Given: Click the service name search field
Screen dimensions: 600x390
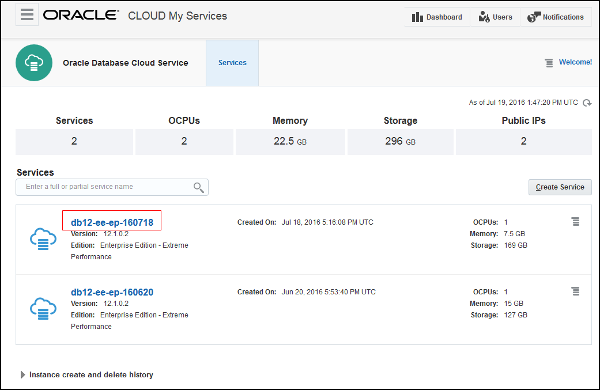Looking at the screenshot, I should pyautogui.click(x=112, y=187).
